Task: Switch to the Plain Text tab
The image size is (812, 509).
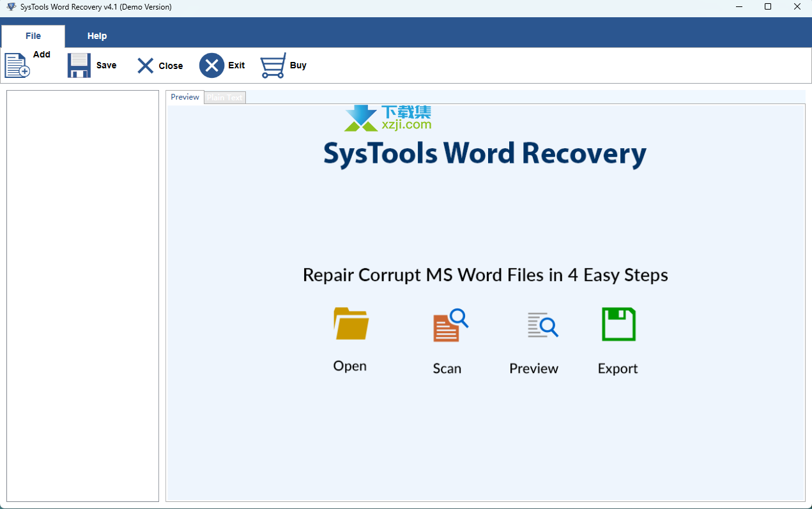Action: click(225, 98)
